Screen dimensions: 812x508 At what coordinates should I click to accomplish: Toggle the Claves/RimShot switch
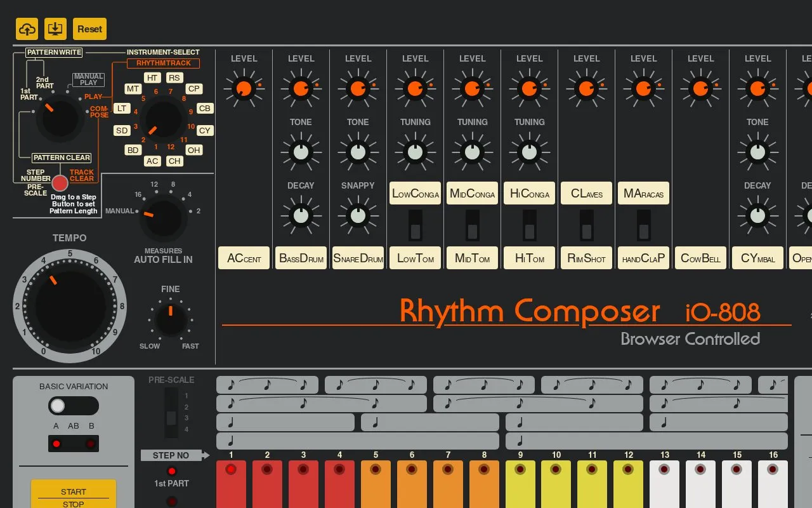click(587, 225)
